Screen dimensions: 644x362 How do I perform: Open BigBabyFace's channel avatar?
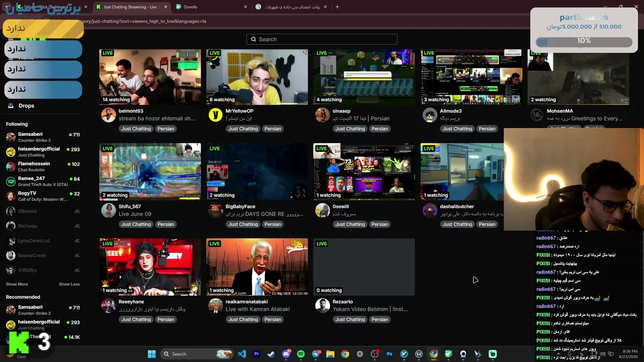pos(215,210)
